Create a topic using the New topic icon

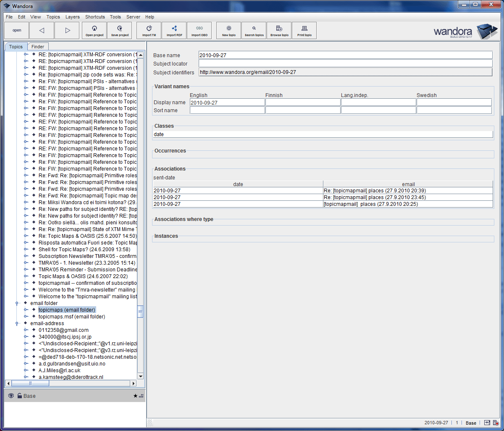click(x=228, y=30)
